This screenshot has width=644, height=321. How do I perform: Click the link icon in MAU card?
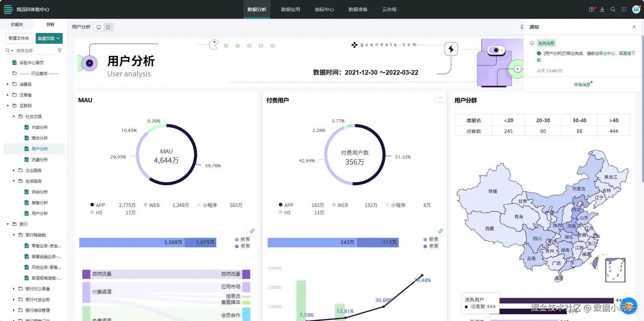252,231
